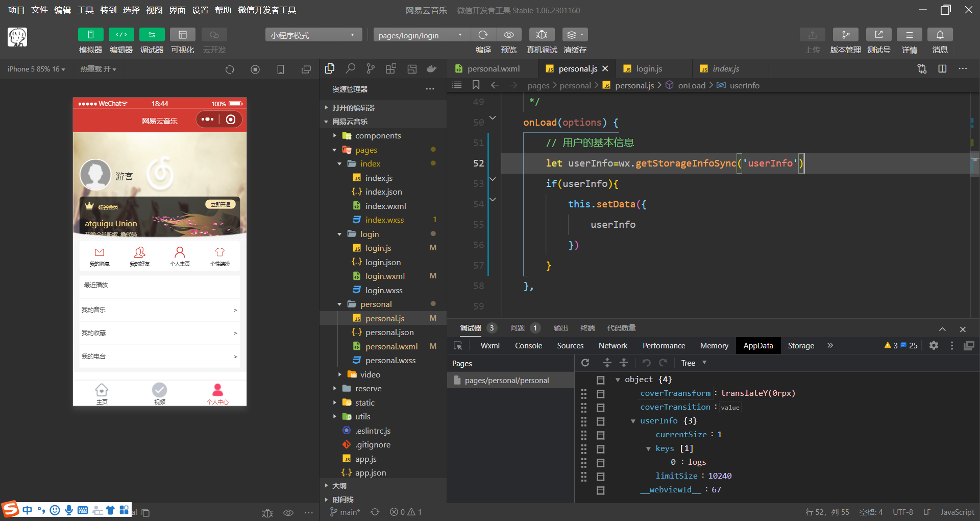Expand the 大纲 outline section
The width and height of the screenshot is (980, 521).
[x=383, y=485]
